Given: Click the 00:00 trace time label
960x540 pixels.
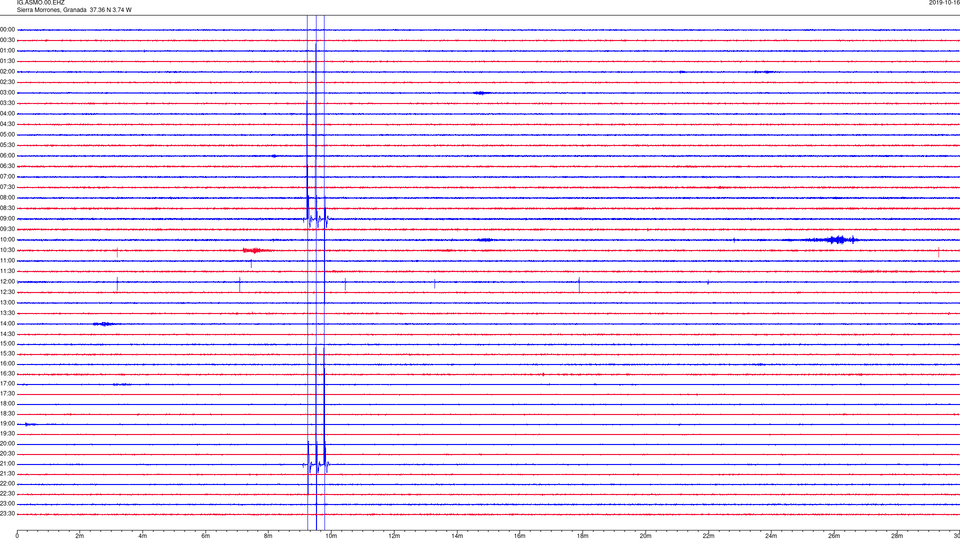Looking at the screenshot, I should coord(7,30).
